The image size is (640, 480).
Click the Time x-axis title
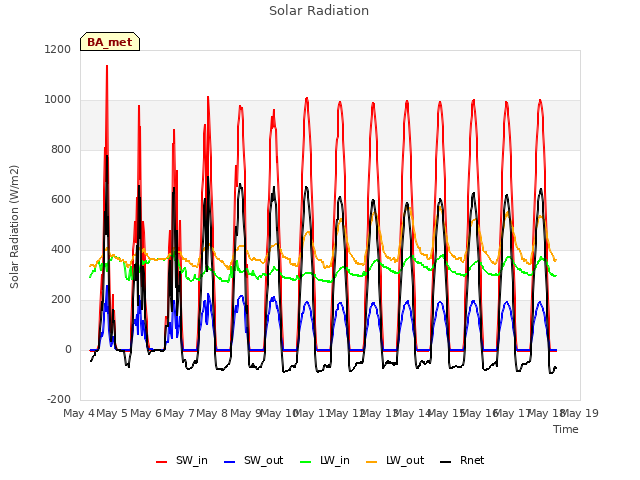pos(566,429)
